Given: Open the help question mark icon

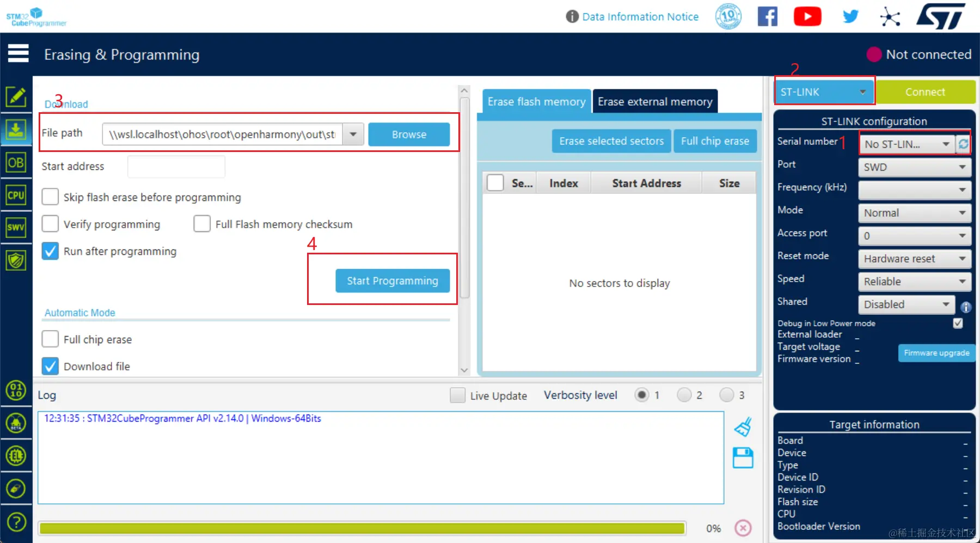Looking at the screenshot, I should pos(16,522).
